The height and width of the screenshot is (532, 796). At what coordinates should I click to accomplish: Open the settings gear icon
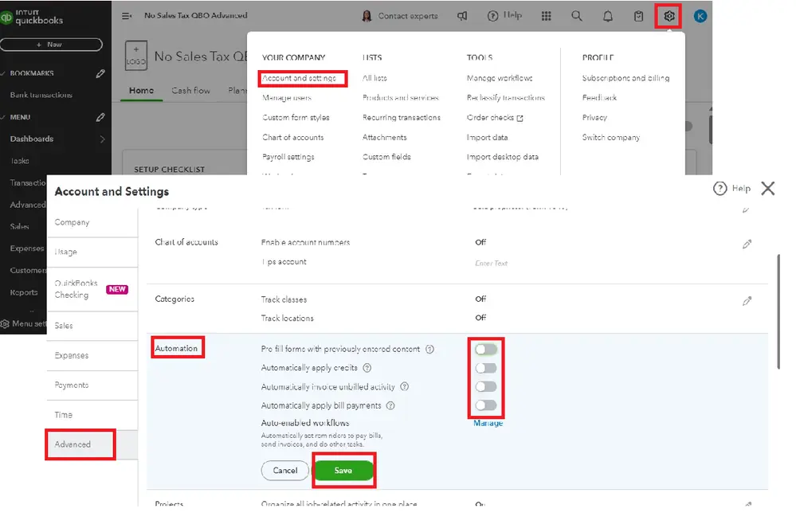click(x=668, y=15)
